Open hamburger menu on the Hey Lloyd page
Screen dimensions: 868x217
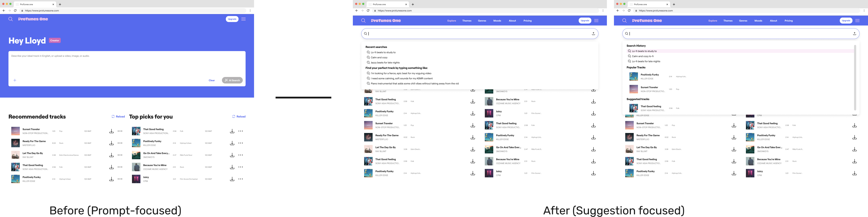[x=243, y=19]
